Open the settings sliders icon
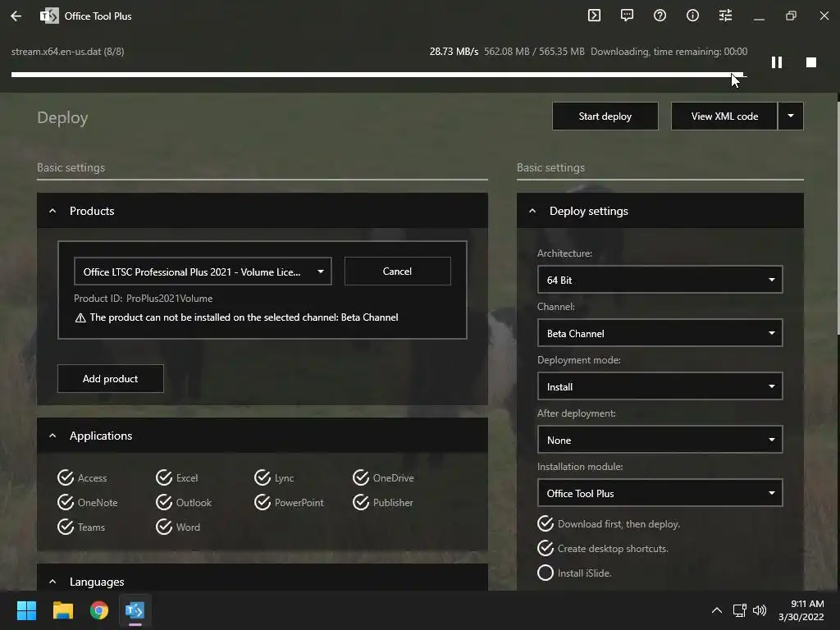The width and height of the screenshot is (840, 630). pos(725,16)
